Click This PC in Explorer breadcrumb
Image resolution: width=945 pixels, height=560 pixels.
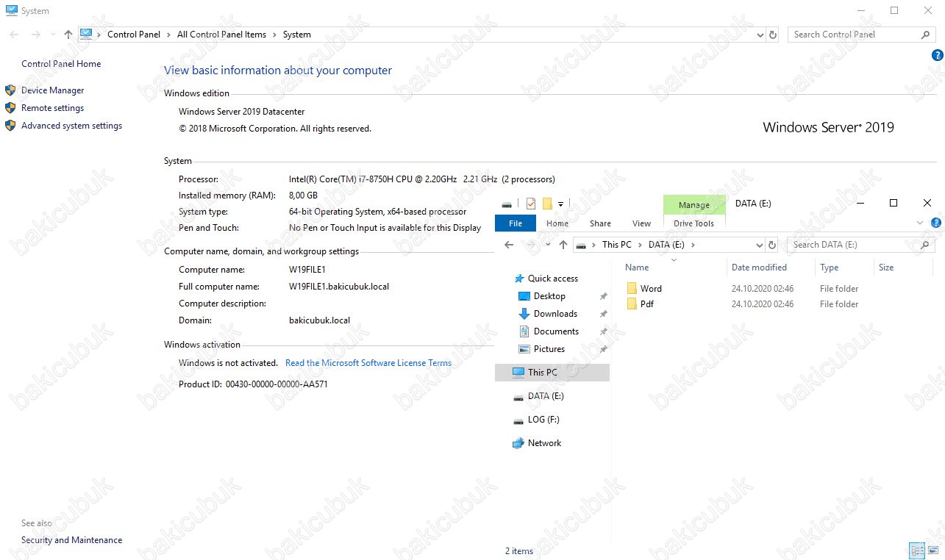coord(616,245)
